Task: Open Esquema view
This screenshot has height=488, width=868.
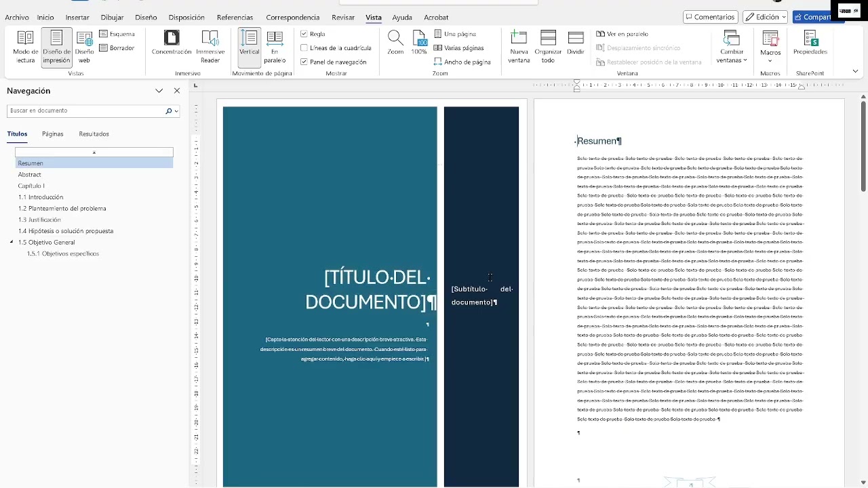Action: (x=117, y=34)
